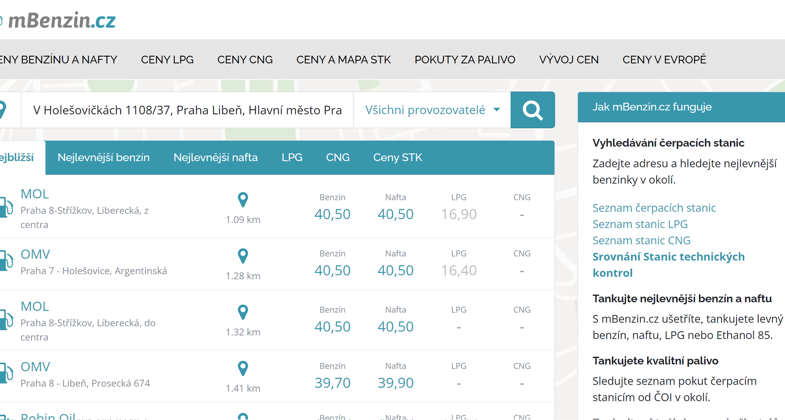The image size is (785, 420).
Task: Click location pin beside address field
Action: (3, 110)
